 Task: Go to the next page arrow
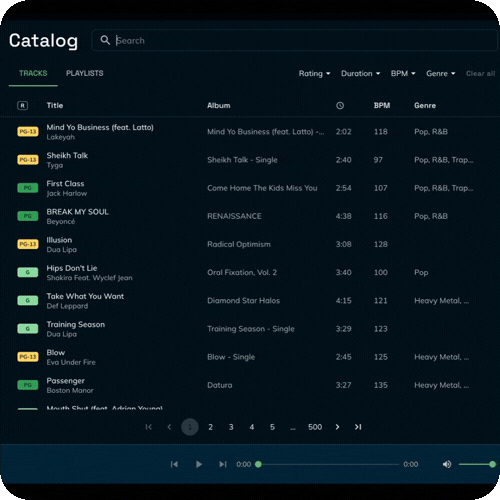point(337,427)
